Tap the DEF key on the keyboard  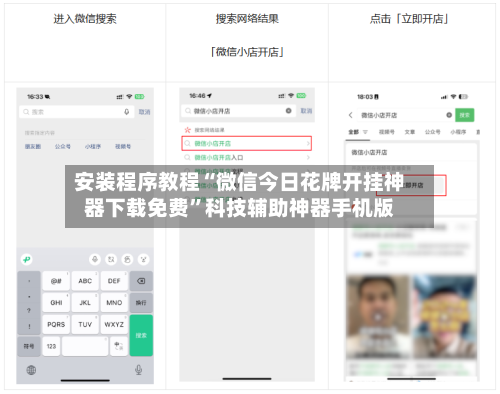114,281
